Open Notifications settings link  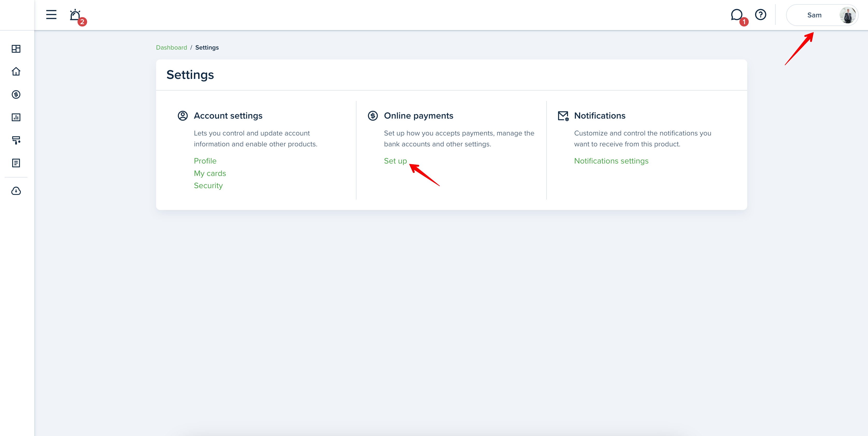(611, 161)
